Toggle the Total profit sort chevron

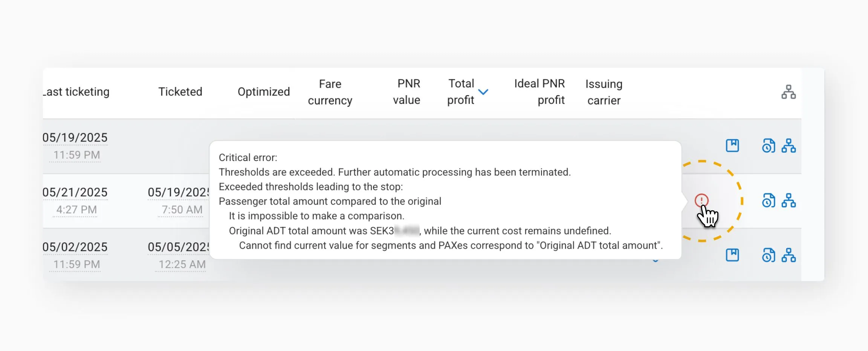click(483, 92)
